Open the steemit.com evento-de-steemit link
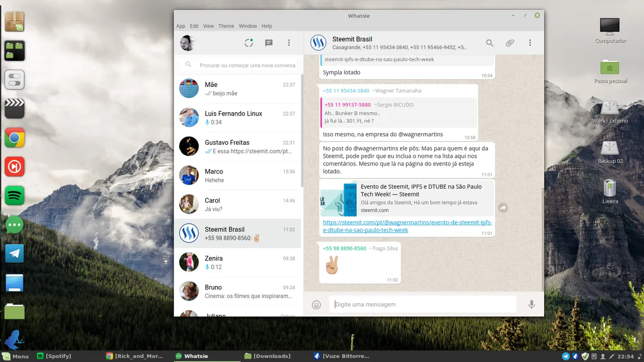The height and width of the screenshot is (362, 644). [408, 226]
